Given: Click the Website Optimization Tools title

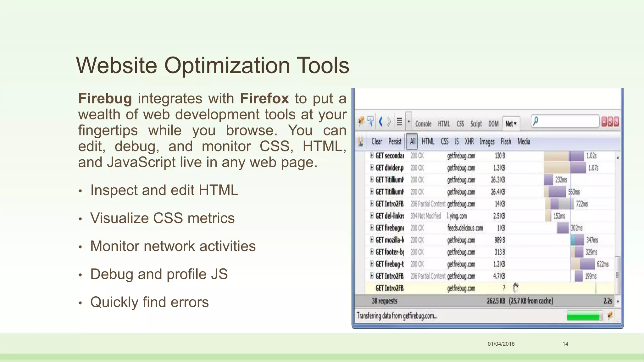Looking at the screenshot, I should click(213, 65).
